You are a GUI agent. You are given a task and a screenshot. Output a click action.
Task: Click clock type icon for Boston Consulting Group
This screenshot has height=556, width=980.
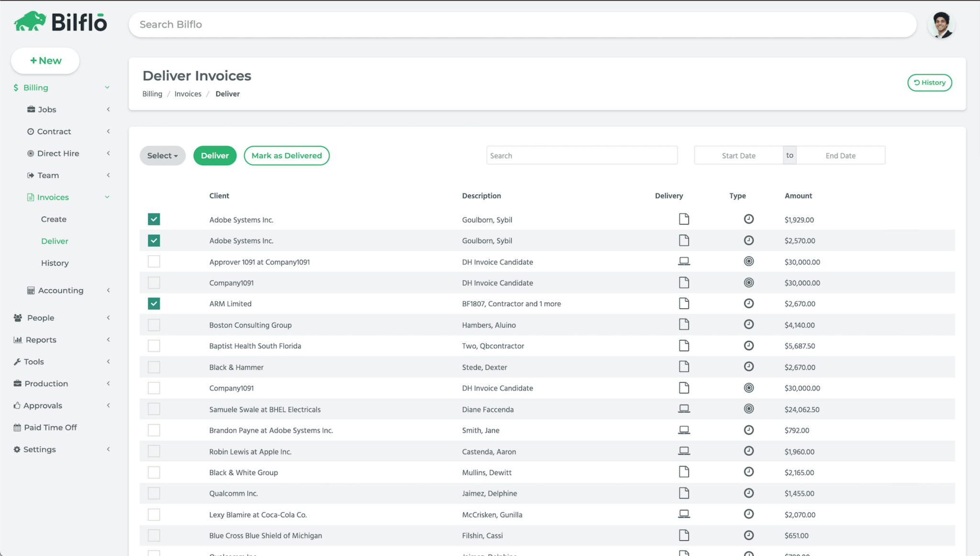pos(748,325)
